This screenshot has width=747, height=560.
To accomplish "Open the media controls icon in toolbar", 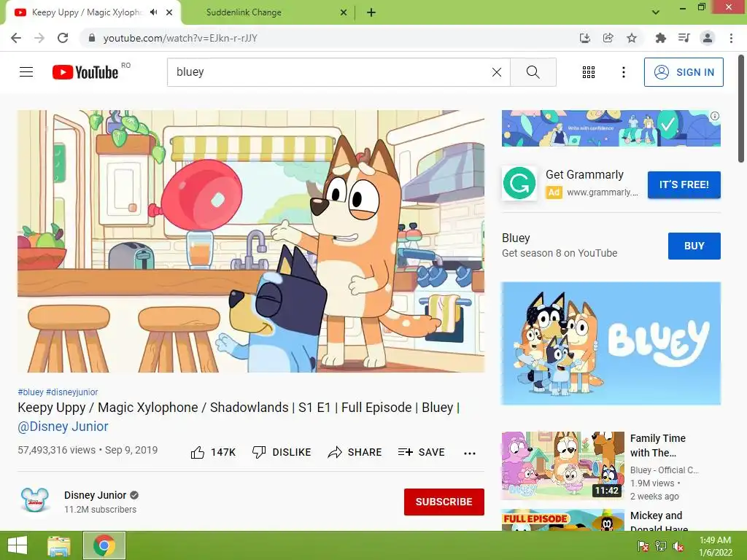I will 684,38.
